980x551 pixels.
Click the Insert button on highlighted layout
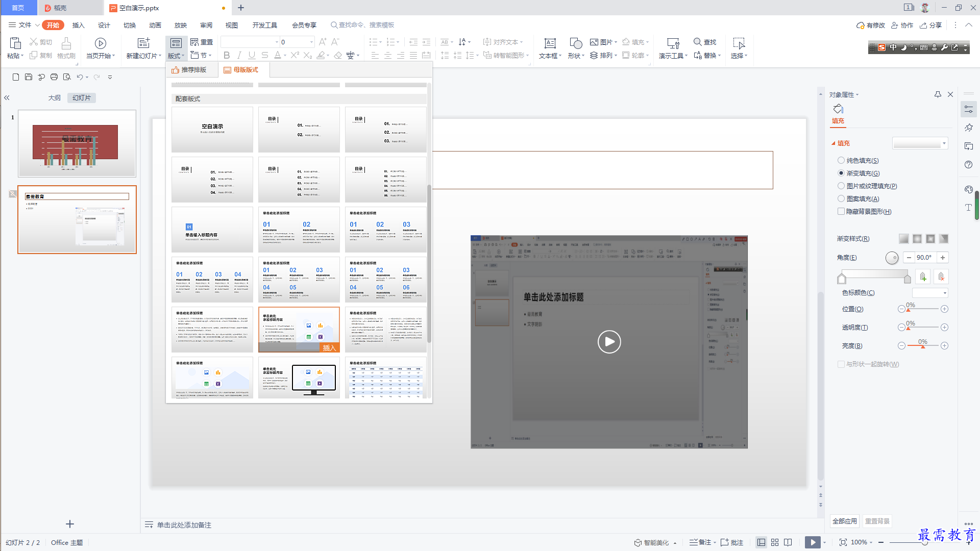coord(329,347)
